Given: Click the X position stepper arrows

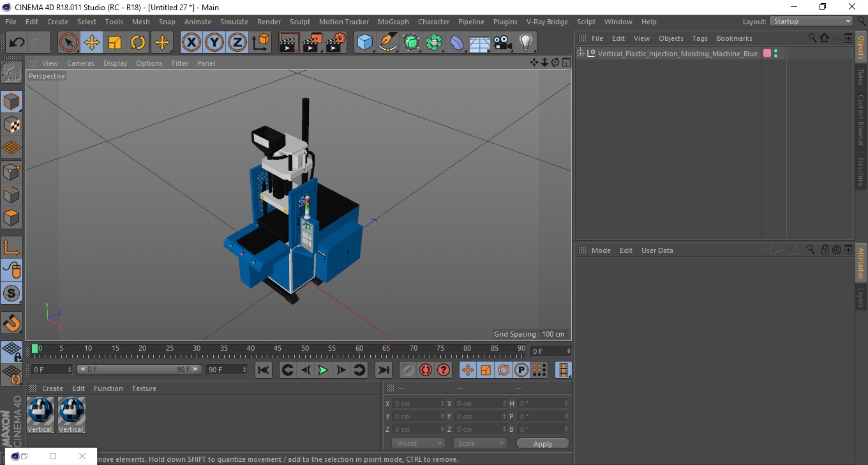Looking at the screenshot, I should [x=443, y=404].
